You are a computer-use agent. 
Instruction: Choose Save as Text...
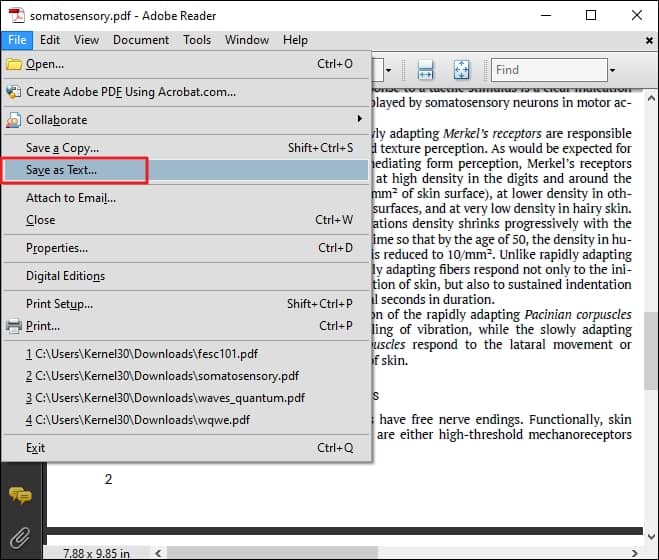click(186, 170)
